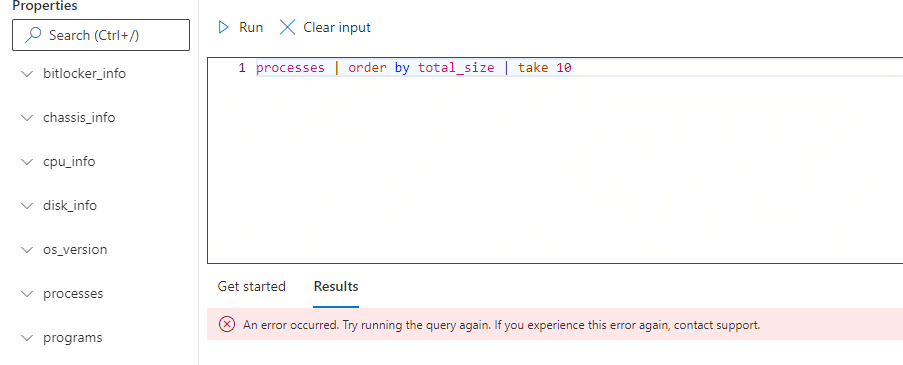The width and height of the screenshot is (903, 365).
Task: Click 'take' keyword in the query
Action: click(533, 68)
